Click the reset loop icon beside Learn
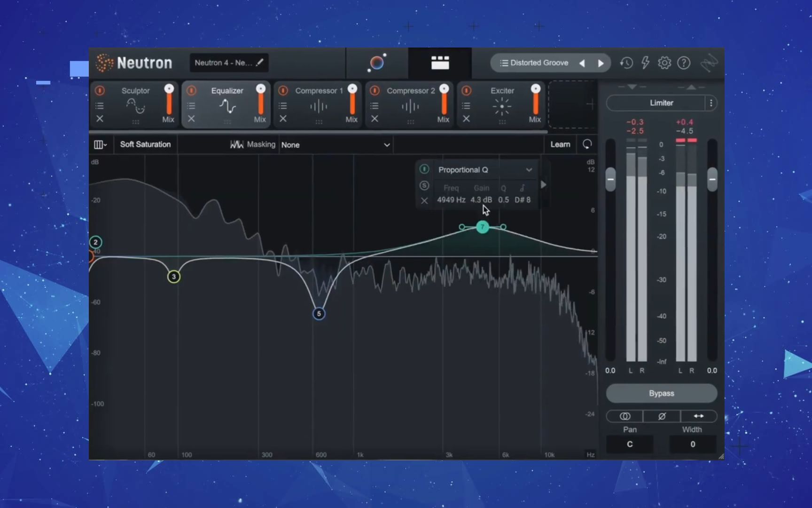 (x=587, y=144)
